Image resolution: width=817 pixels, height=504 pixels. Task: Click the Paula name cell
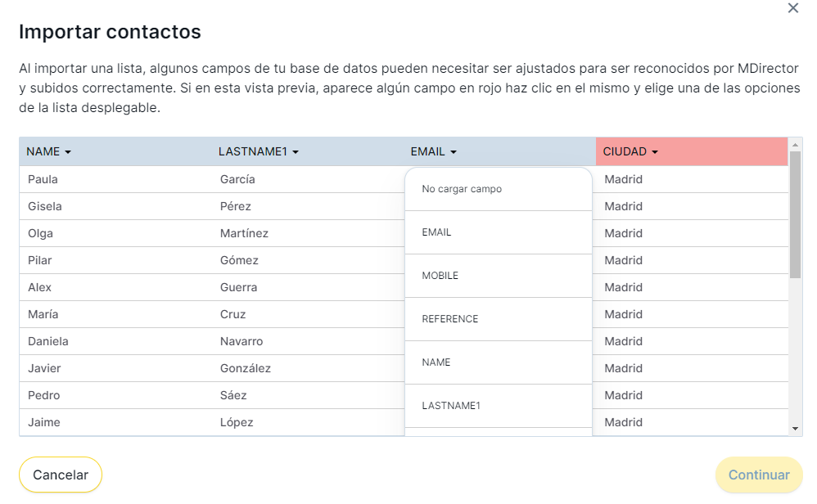click(x=43, y=179)
